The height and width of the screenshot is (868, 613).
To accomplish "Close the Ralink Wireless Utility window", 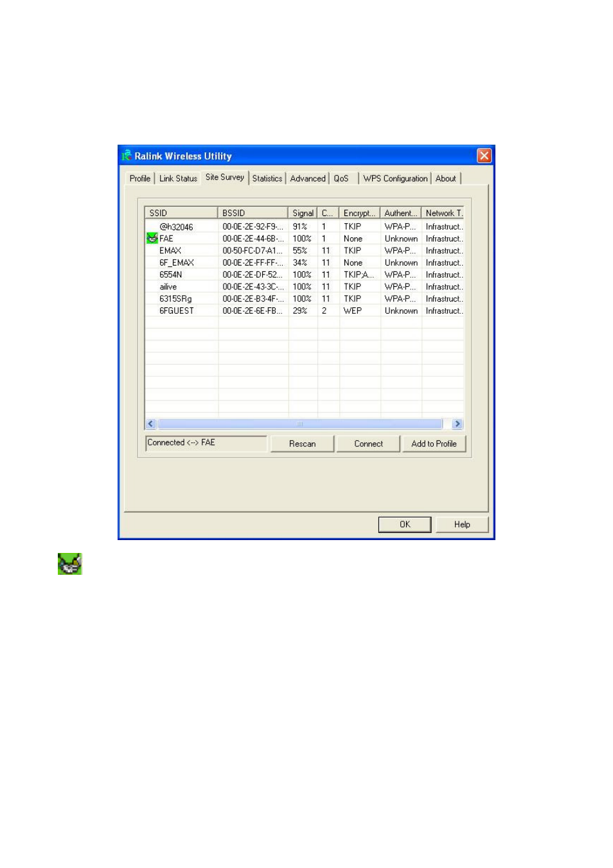I will pyautogui.click(x=484, y=156).
